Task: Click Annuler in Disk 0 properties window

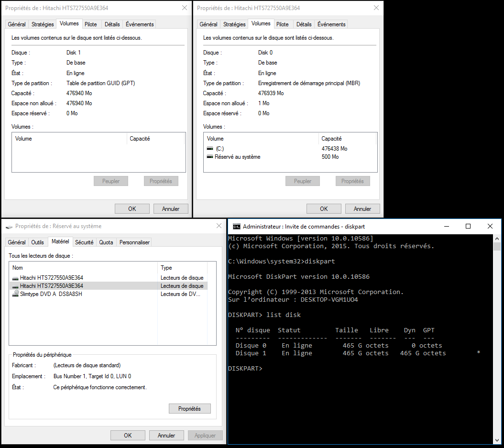Action: point(362,209)
